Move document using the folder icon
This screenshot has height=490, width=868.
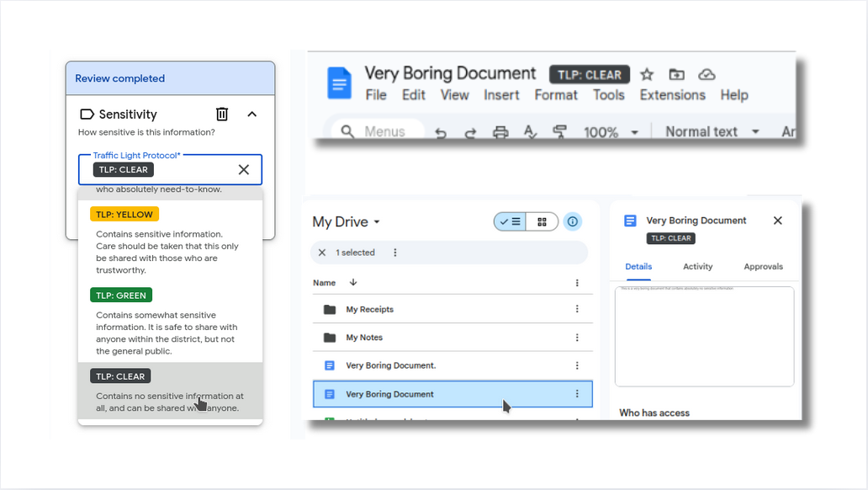coord(676,74)
